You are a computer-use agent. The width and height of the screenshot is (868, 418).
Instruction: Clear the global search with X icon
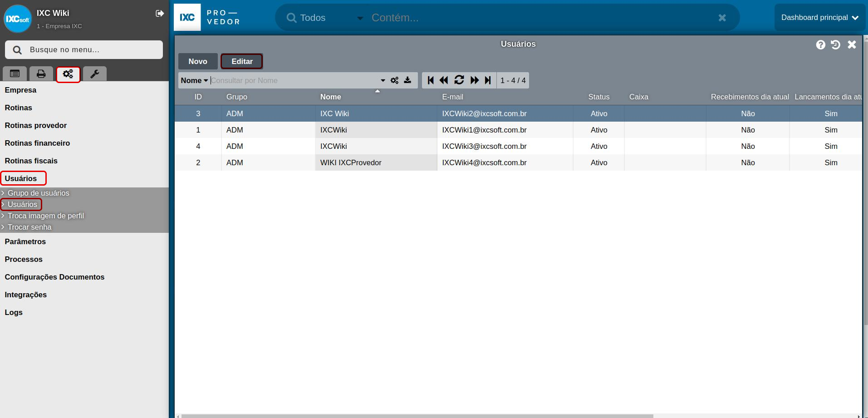[722, 18]
